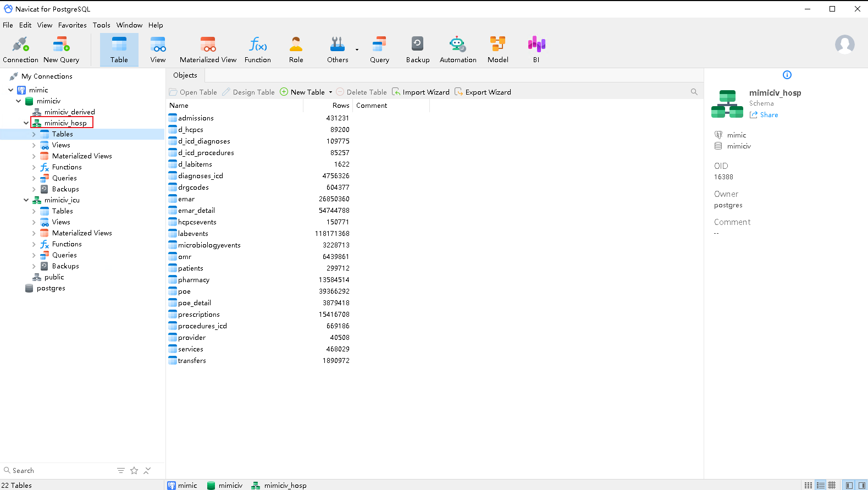Image resolution: width=868 pixels, height=490 pixels.
Task: Click the Search field in sidebar
Action: point(55,471)
